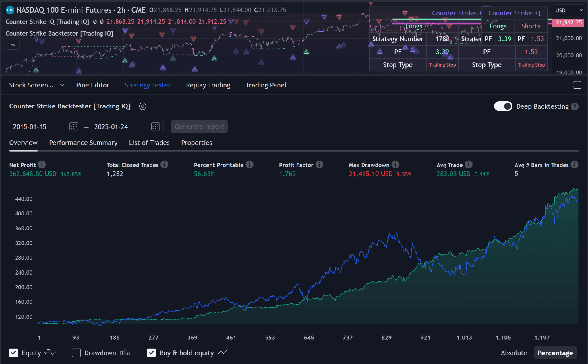Uncheck Buy & hold equity checkbox
Image resolution: width=588 pixels, height=364 pixels.
click(x=151, y=353)
